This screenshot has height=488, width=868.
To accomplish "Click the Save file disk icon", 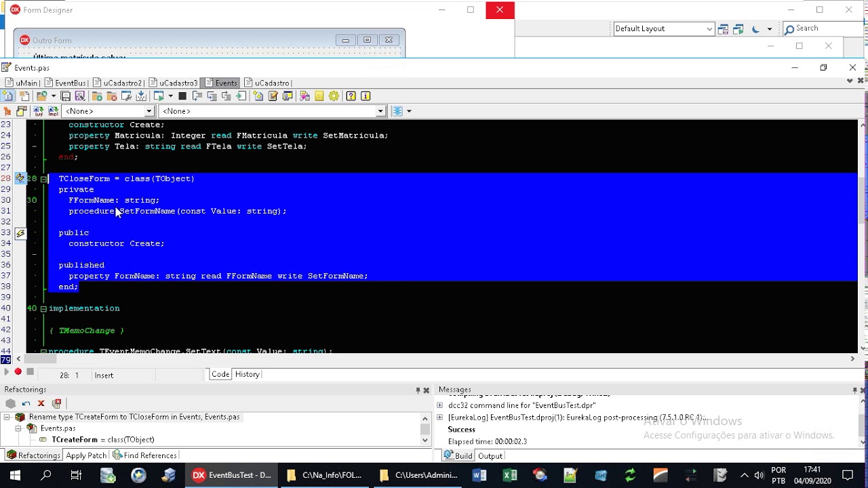I will pyautogui.click(x=65, y=96).
